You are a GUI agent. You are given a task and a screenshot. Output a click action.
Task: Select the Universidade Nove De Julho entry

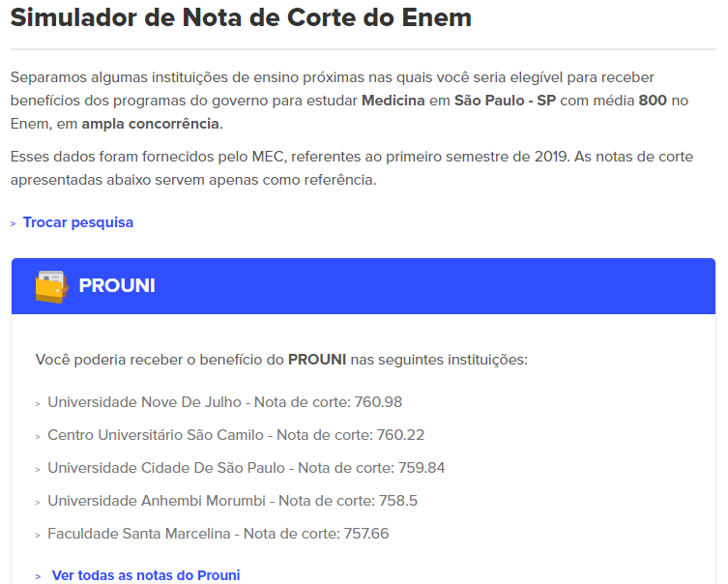pyautogui.click(x=224, y=402)
